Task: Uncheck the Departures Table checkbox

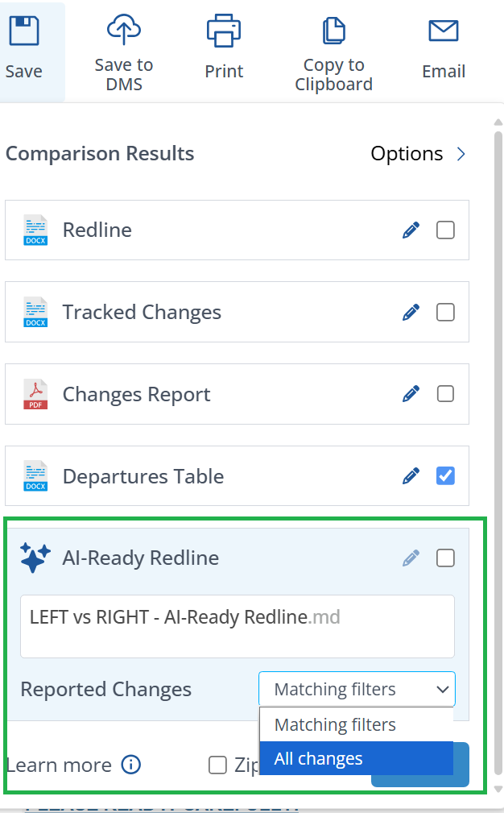Action: pos(445,476)
